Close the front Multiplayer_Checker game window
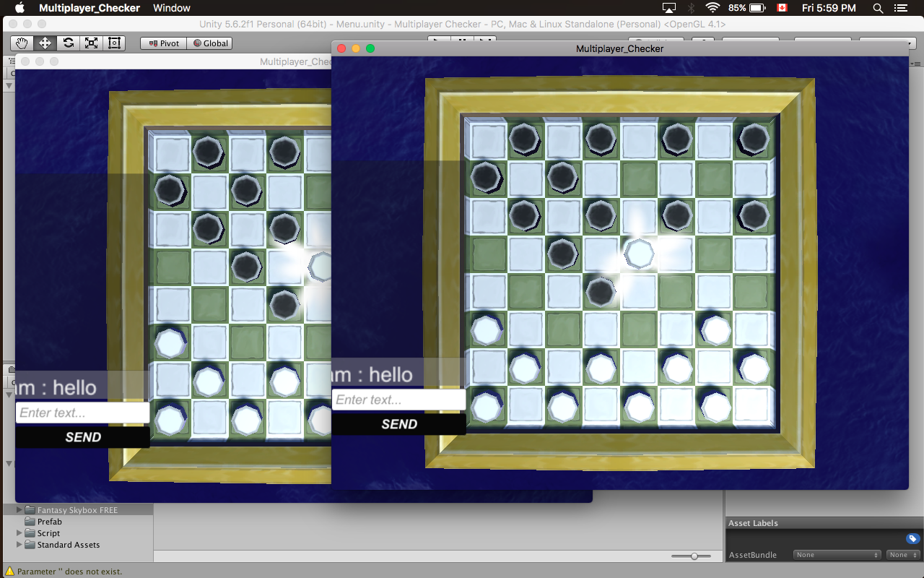The image size is (924, 578). pyautogui.click(x=341, y=48)
